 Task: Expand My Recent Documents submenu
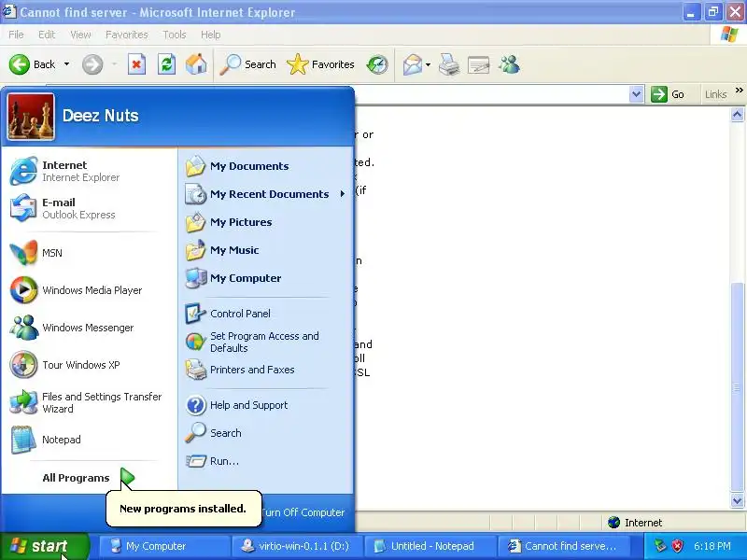(265, 194)
